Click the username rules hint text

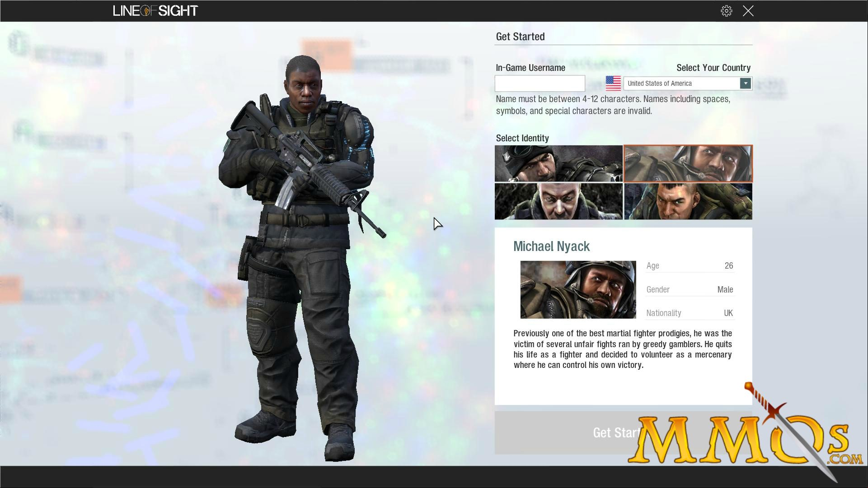pos(613,105)
